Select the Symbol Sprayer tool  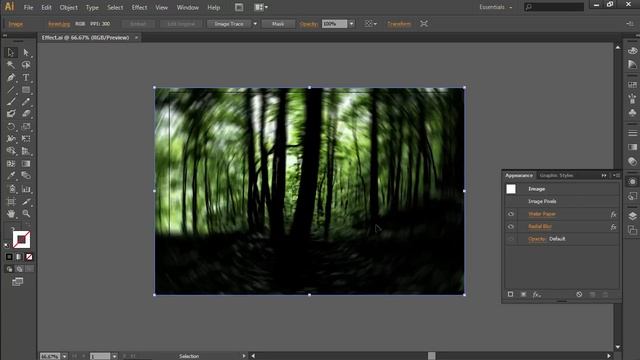[11, 189]
